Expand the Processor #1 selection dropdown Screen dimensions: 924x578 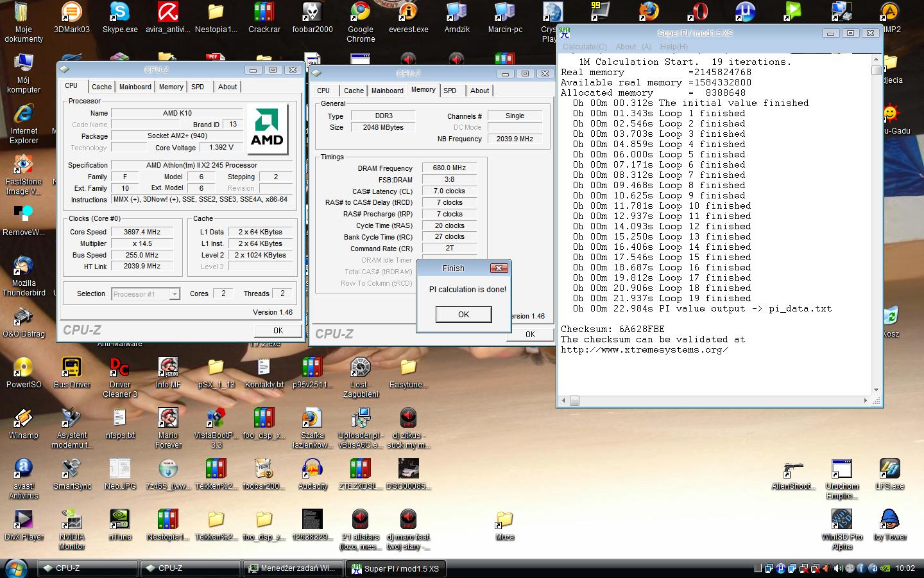tap(174, 294)
